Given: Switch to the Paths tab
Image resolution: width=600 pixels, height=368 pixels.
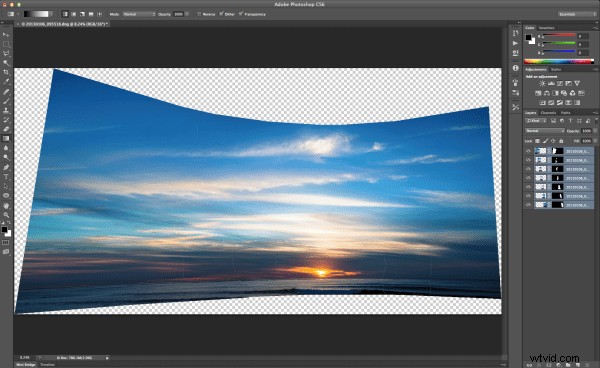Looking at the screenshot, I should (566, 113).
